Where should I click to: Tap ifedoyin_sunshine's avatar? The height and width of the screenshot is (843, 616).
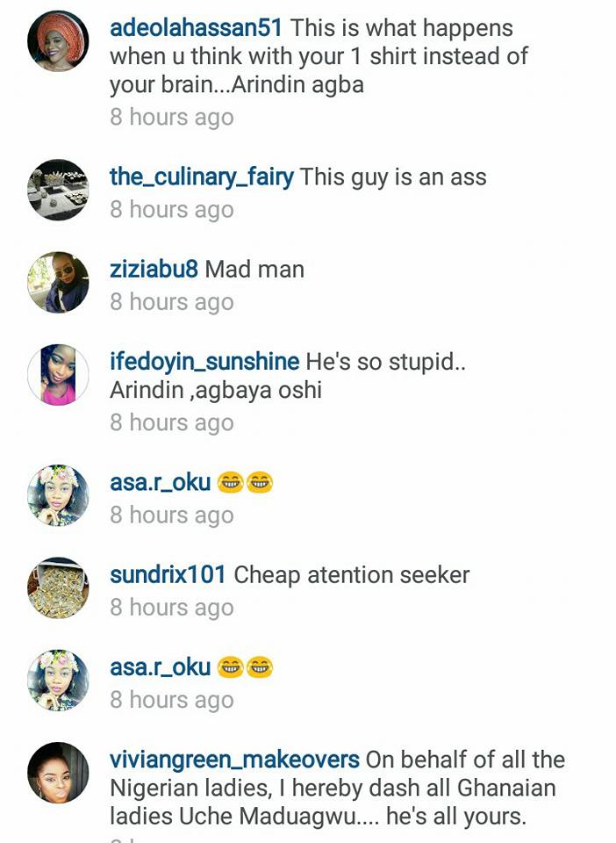pyautogui.click(x=58, y=375)
